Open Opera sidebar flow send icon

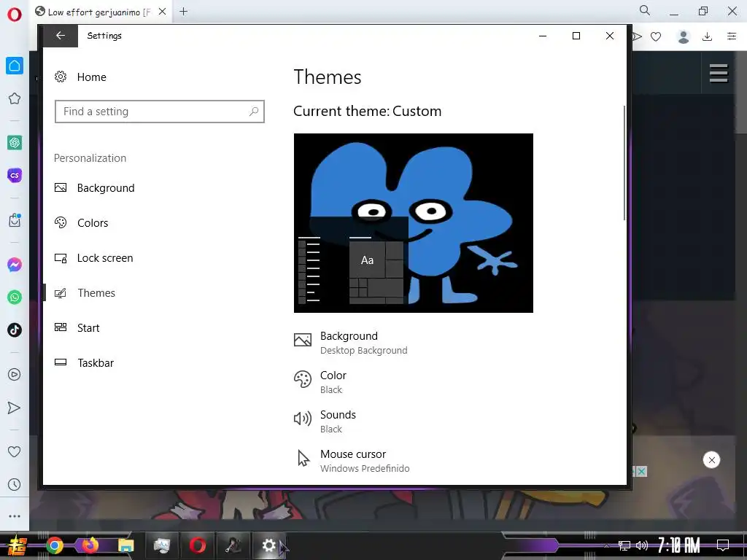(x=15, y=408)
